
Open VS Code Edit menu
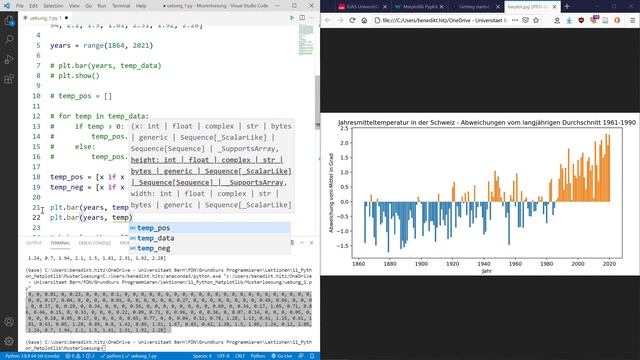point(33,6)
